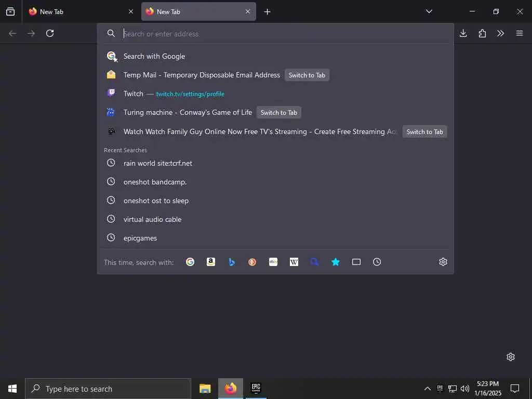Personalize New Tab gear icon
Screen dimensions: 532x399
pyautogui.click(x=511, y=357)
